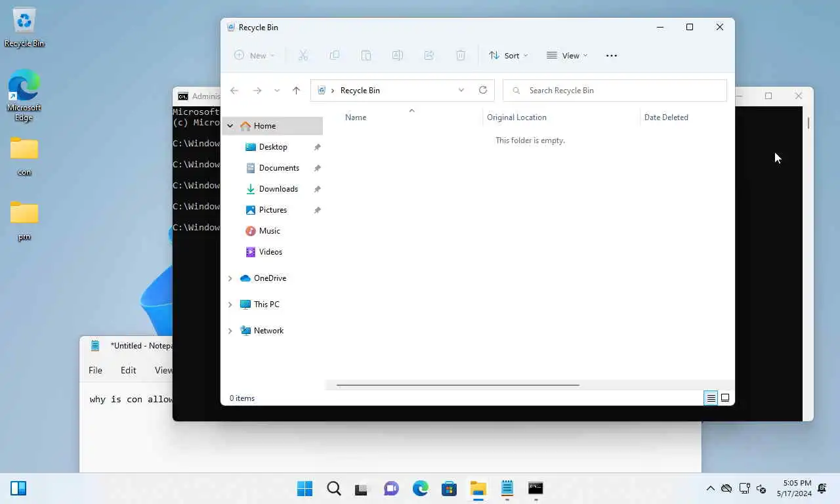Viewport: 840px width, 504px height.
Task: Open the taskbar clock and date
Action: coord(794,488)
